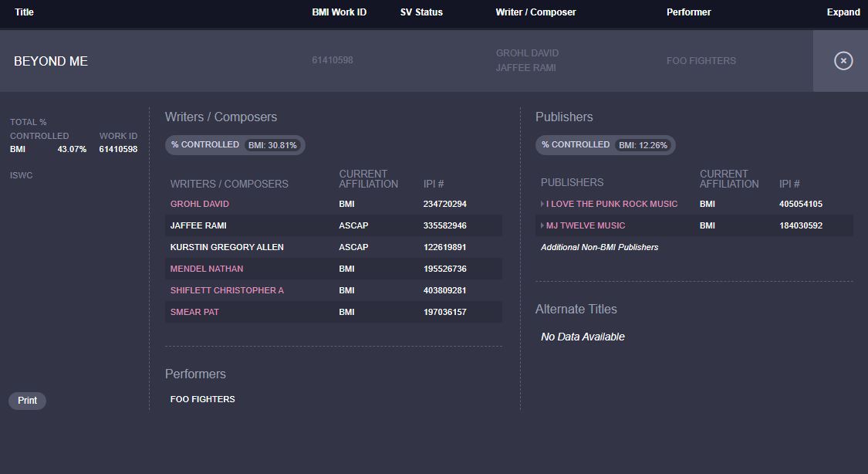The image size is (868, 474).
Task: Click the Print button
Action: pyautogui.click(x=27, y=401)
